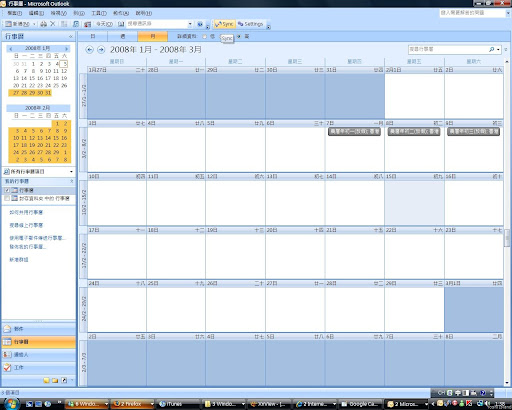The width and height of the screenshot is (512, 410).
Task: Switch to Firefox group in the taskbar
Action: (132, 404)
